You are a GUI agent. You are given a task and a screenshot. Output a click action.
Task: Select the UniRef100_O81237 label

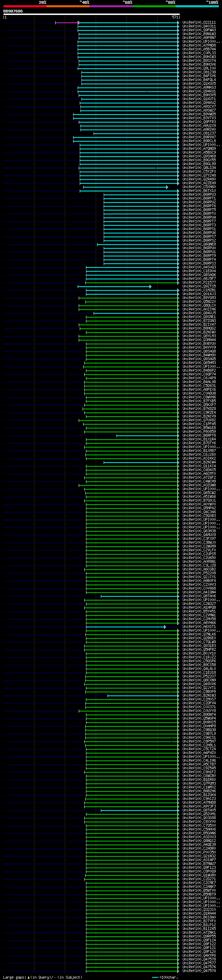pos(199,133)
